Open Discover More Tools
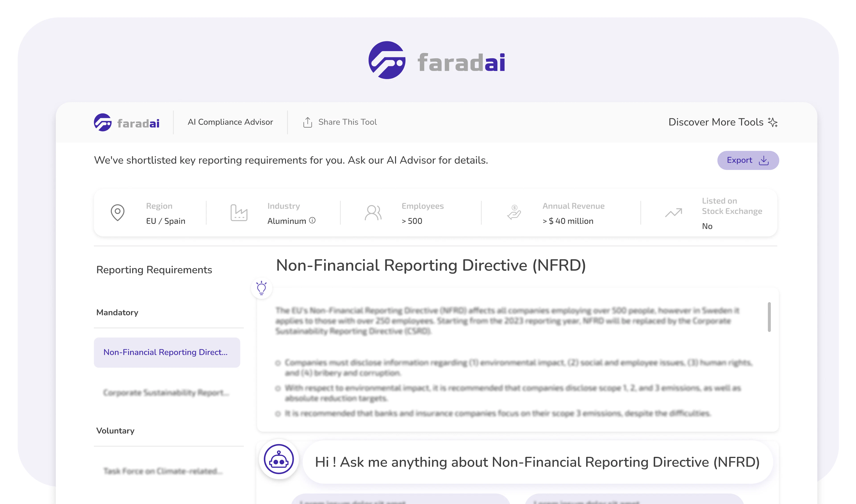 click(x=723, y=122)
